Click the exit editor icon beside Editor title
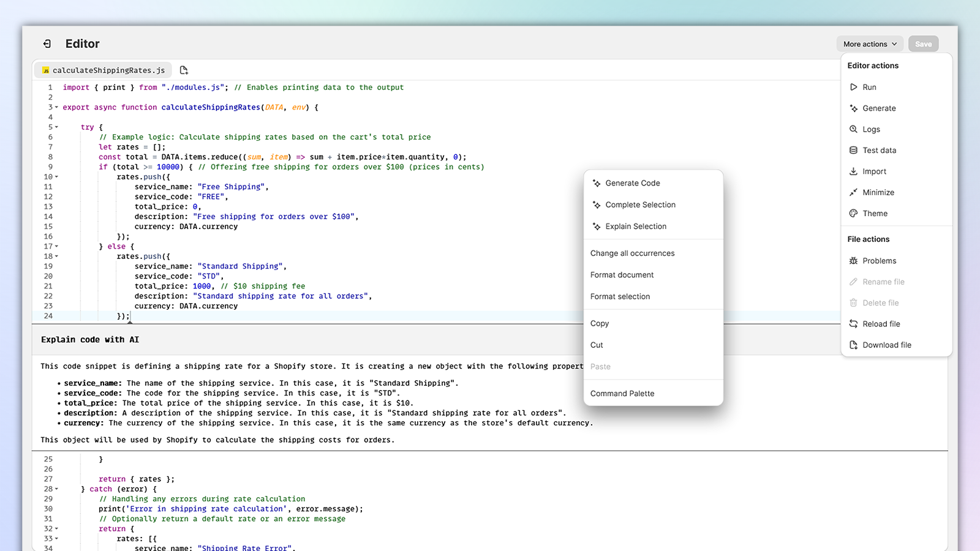 pos(47,43)
